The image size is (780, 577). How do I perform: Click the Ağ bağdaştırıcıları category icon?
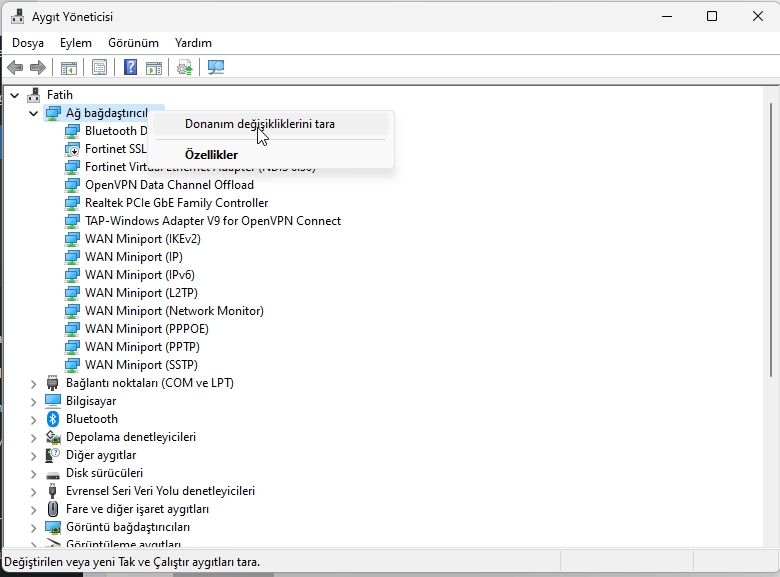tap(53, 113)
